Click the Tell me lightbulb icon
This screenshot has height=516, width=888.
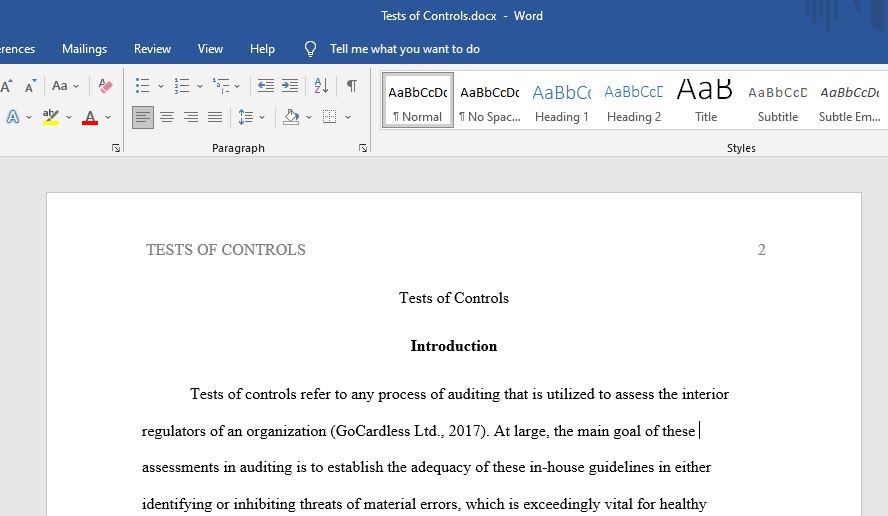pos(310,49)
